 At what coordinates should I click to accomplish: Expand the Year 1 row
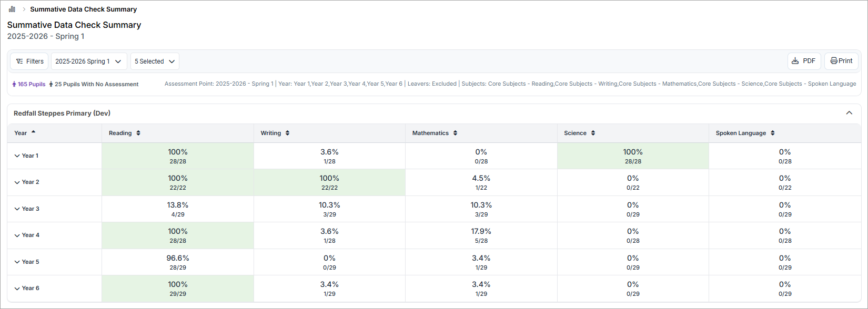click(x=17, y=156)
